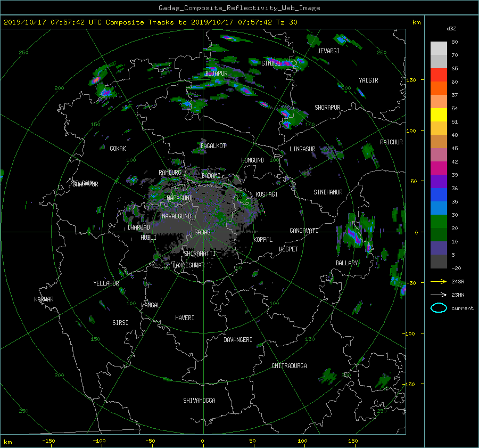Click the GANGAVATI city label
Screen dimensions: 479x448
[304, 231]
